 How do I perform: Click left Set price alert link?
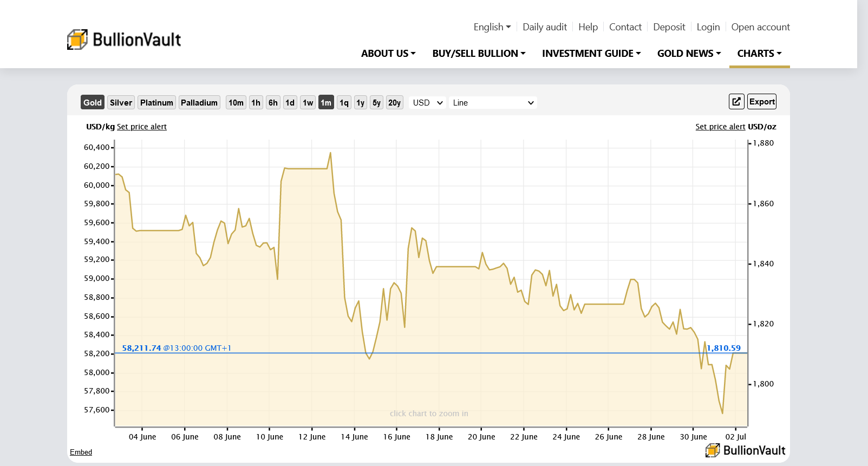(x=142, y=127)
